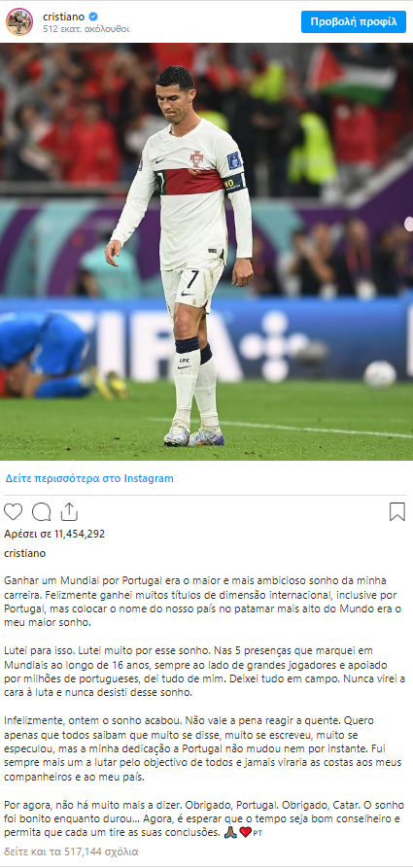413x868 pixels.
Task: View the Αρέσει σε 11,454,292 likes count
Action: [54, 535]
